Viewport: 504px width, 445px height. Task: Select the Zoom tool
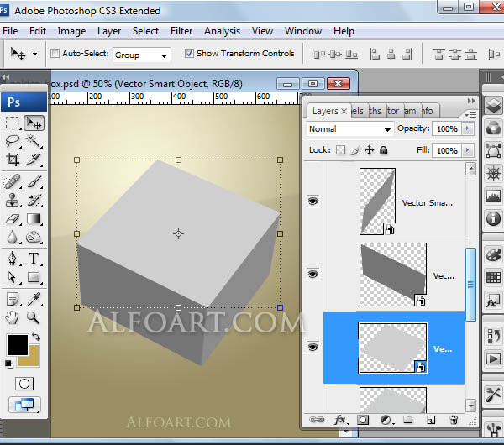point(34,317)
